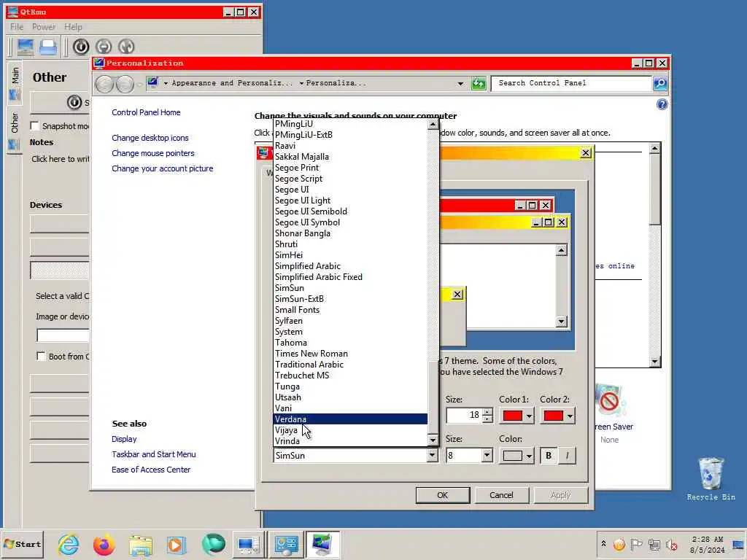Open the Personalization help question icon
Image resolution: width=747 pixels, height=560 pixels.
pyautogui.click(x=662, y=104)
